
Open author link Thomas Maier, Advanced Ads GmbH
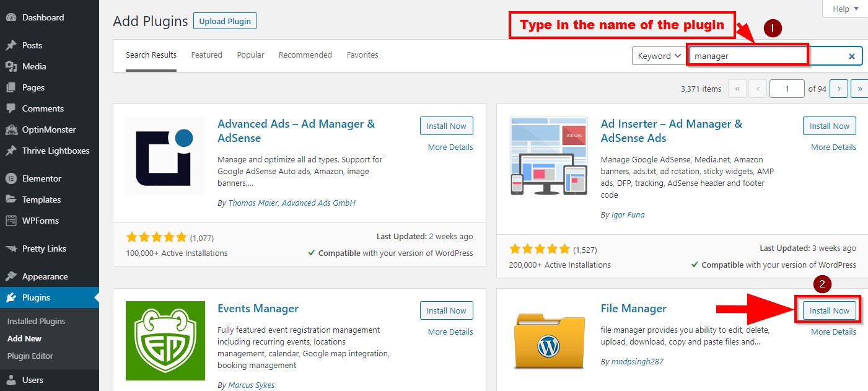(292, 203)
